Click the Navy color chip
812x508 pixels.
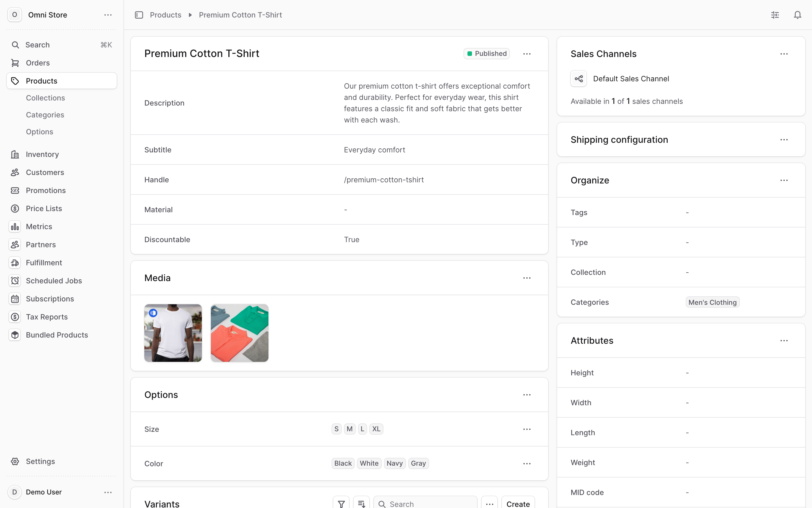(395, 463)
